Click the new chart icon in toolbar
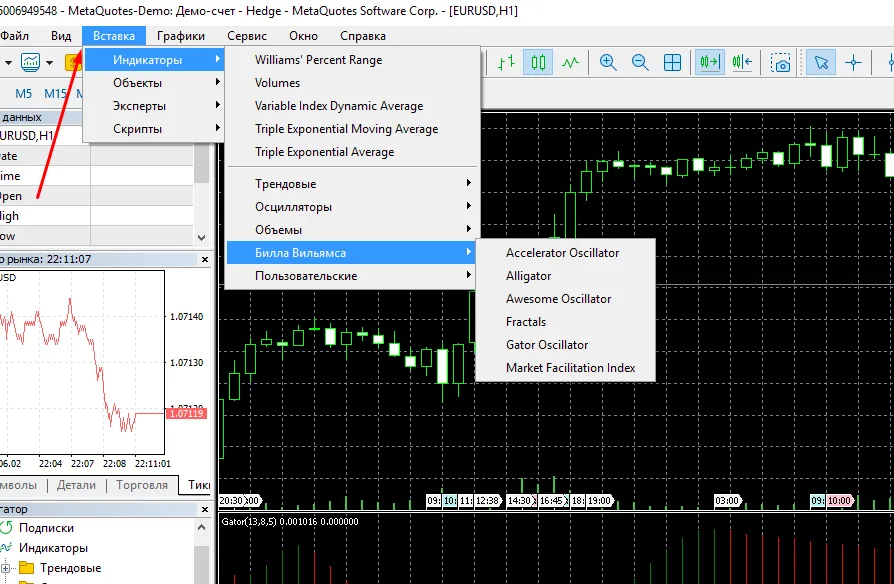894x584 pixels. coord(30,62)
